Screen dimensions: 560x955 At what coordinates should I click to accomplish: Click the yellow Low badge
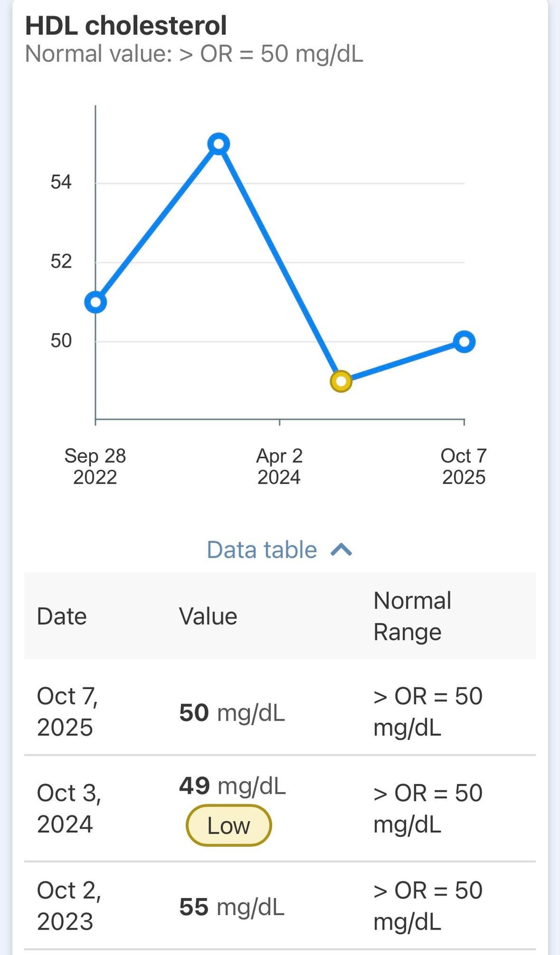coord(229,825)
